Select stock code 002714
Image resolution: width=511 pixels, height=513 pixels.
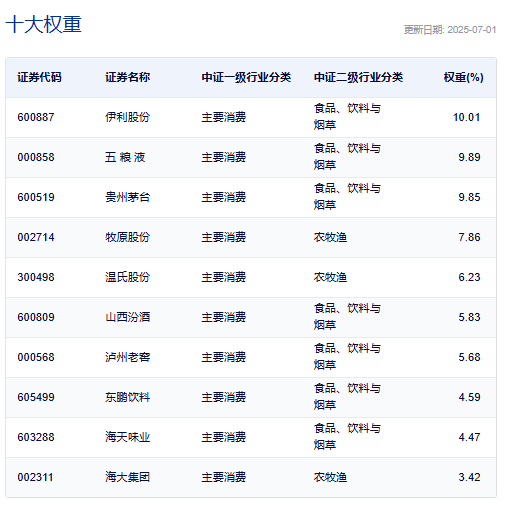coord(36,237)
